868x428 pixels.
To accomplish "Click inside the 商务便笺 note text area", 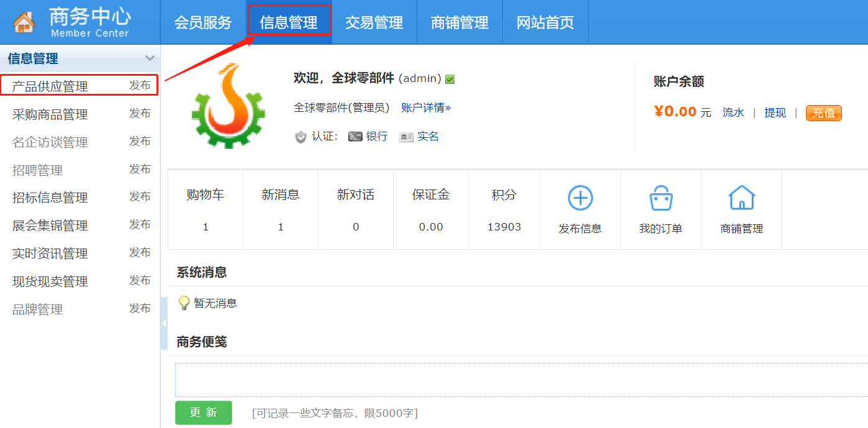I will click(x=520, y=379).
